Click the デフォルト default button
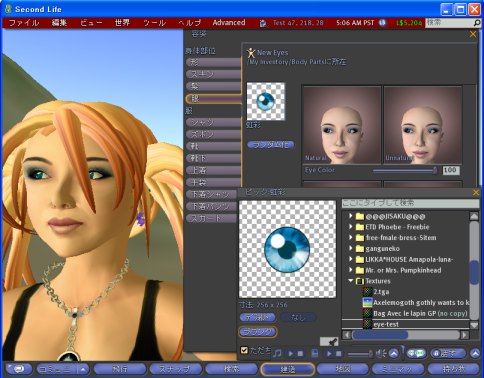The image size is (484, 378). [x=258, y=317]
